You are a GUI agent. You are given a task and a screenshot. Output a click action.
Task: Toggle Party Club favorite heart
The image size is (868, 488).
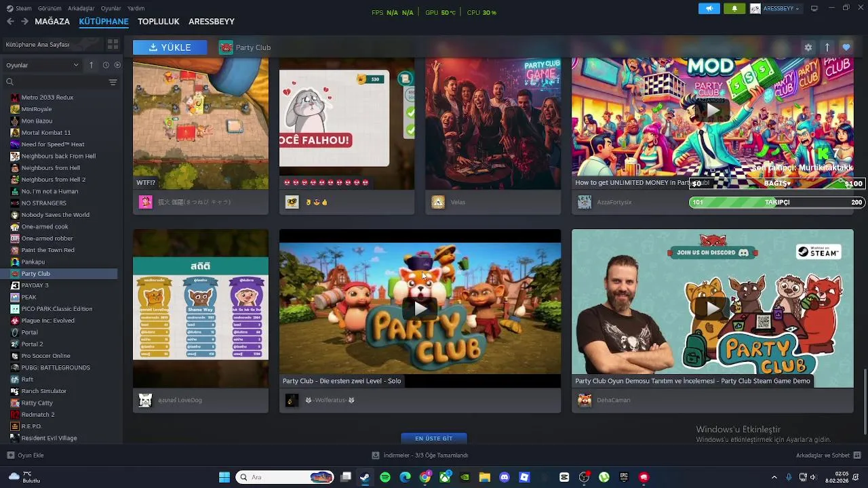pyautogui.click(x=846, y=47)
